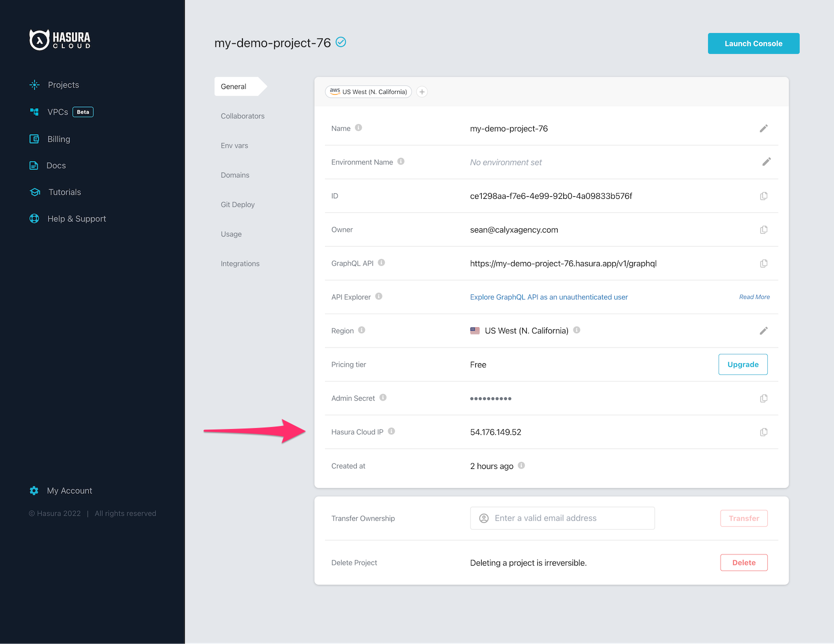834x644 pixels.
Task: Copy the Admin Secret value
Action: [x=764, y=399]
